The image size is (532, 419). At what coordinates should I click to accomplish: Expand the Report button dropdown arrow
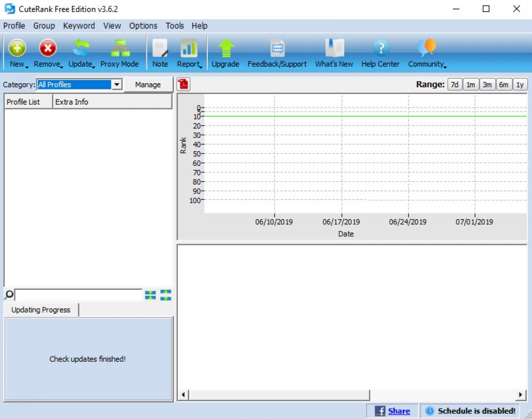[x=201, y=67]
